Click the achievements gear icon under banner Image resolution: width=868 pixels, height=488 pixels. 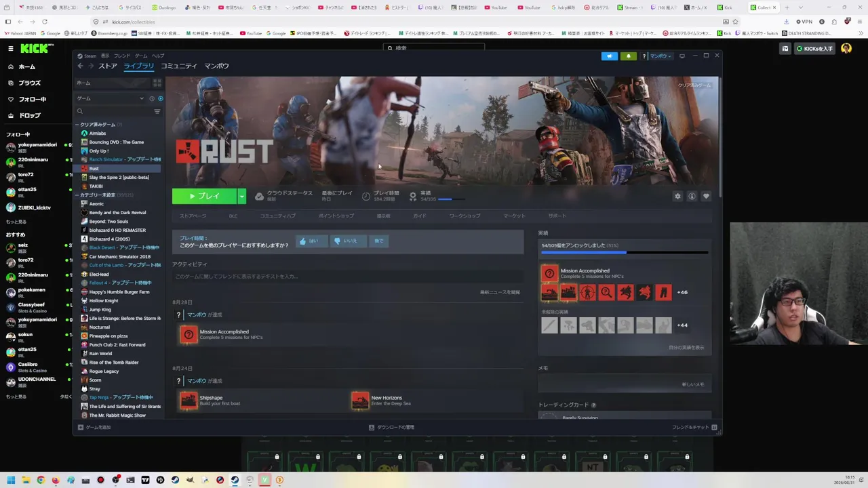(x=413, y=196)
